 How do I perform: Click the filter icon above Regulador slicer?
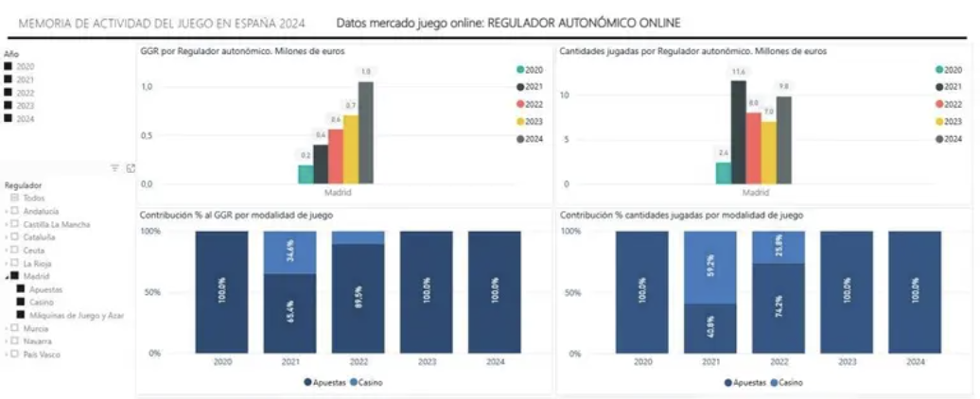point(114,167)
